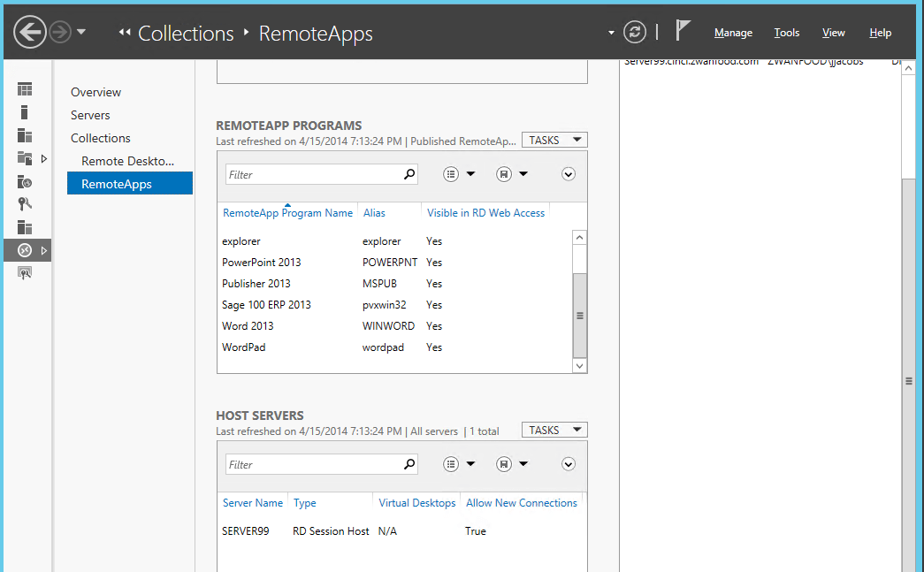
Task: Click the Host Servers filter input field
Action: point(313,464)
